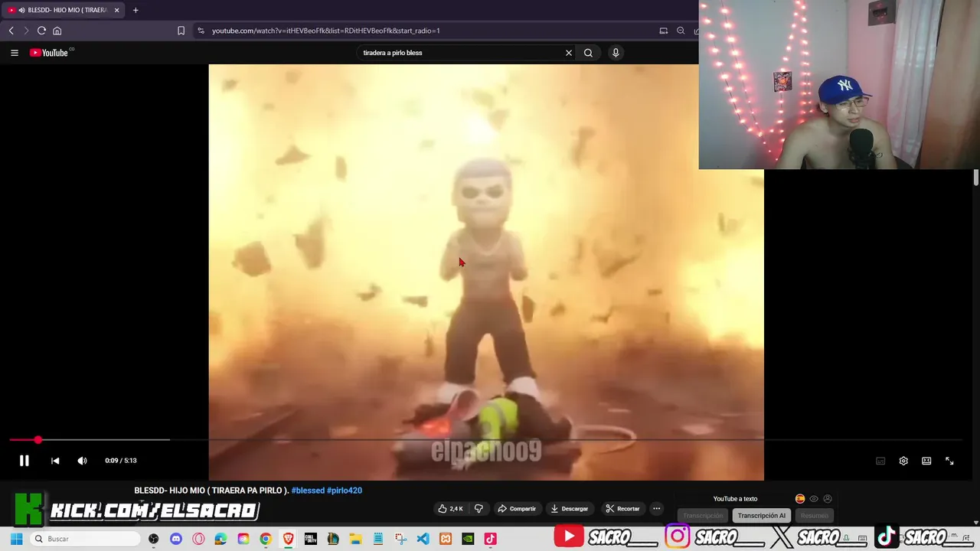980x551 pixels.
Task: Start voice search with microphone
Action: pyautogui.click(x=615, y=53)
